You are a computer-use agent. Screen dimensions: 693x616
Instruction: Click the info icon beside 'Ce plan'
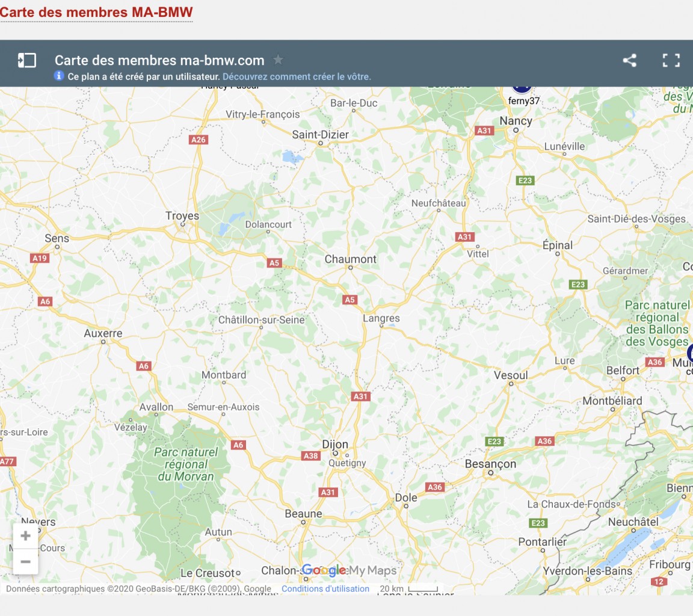tap(59, 76)
